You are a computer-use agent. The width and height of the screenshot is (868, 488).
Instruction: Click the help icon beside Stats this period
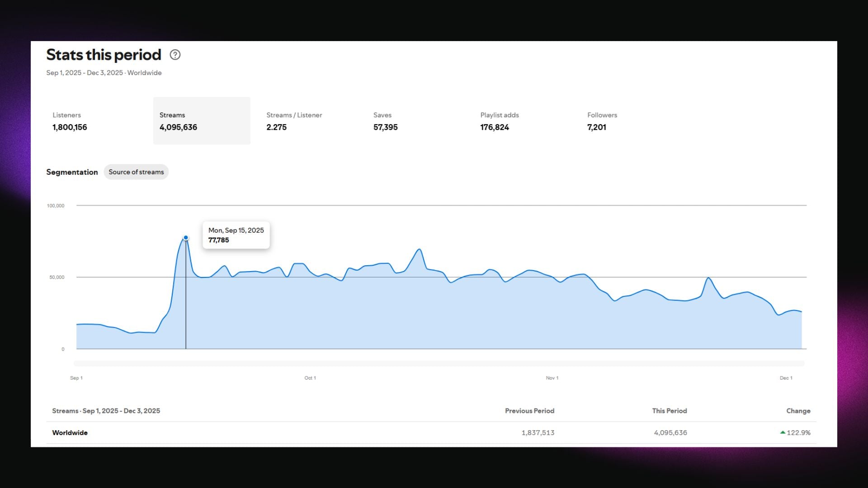(x=175, y=55)
